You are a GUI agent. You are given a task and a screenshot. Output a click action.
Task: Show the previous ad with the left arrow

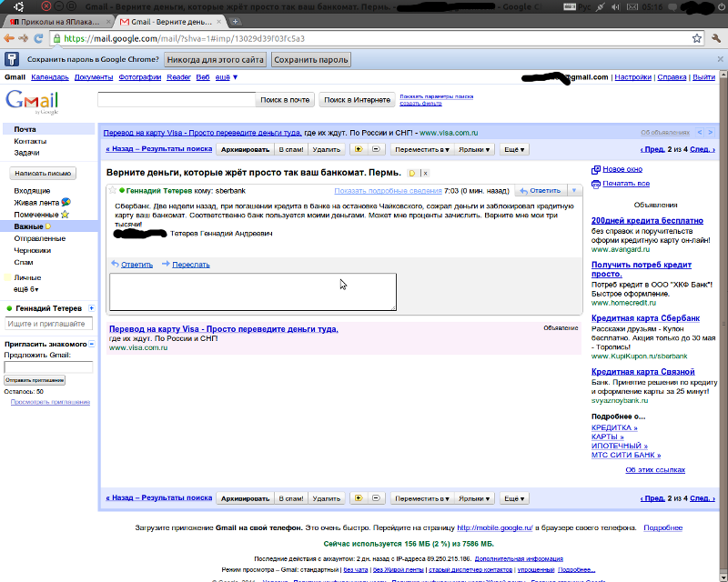pos(700,132)
